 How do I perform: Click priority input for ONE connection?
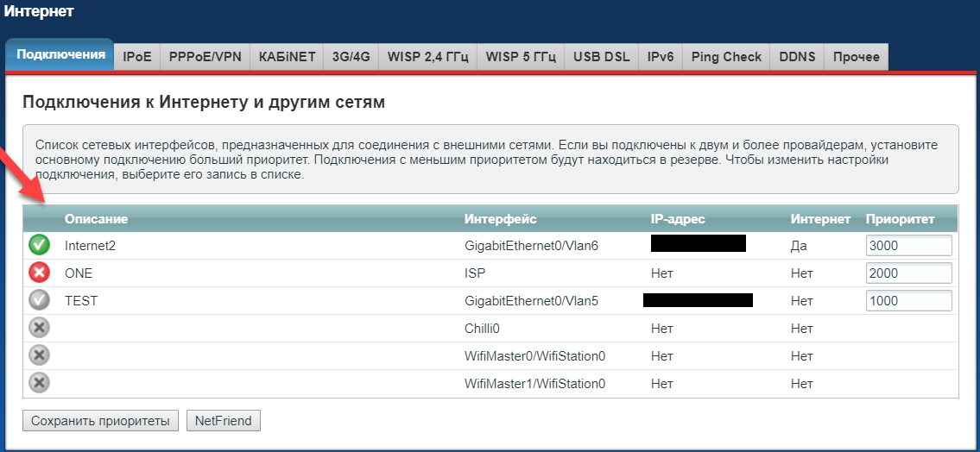pyautogui.click(x=908, y=273)
